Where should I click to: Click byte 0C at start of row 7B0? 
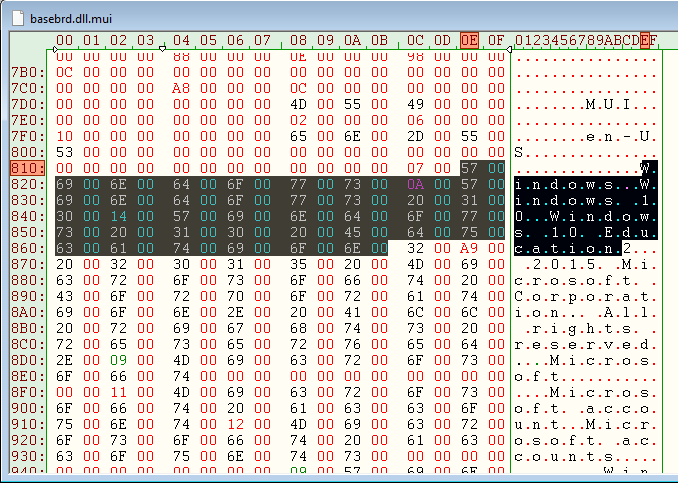click(x=64, y=72)
